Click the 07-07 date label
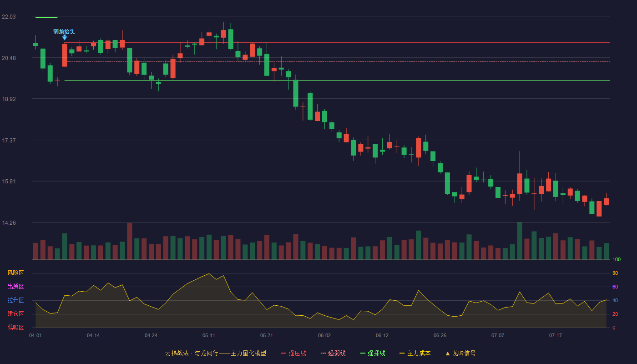This screenshot has width=637, height=364. 498,335
